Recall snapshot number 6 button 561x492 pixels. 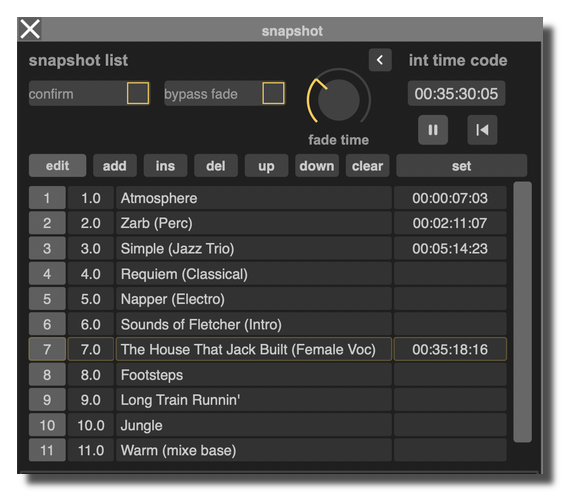[x=47, y=324]
